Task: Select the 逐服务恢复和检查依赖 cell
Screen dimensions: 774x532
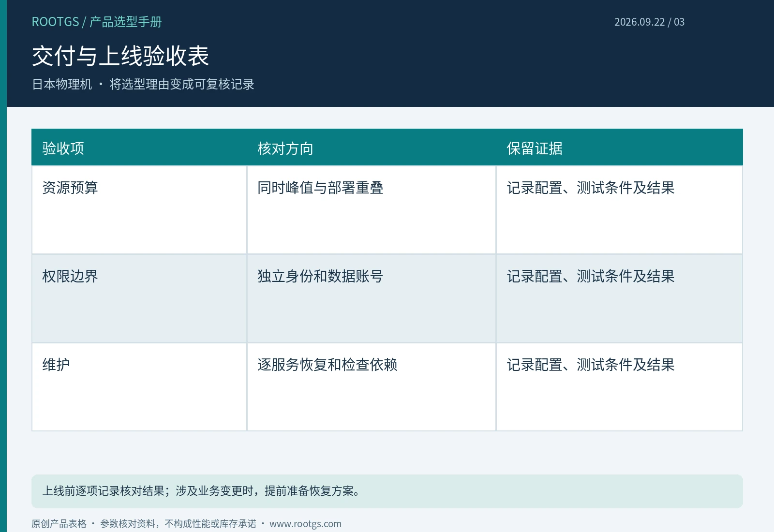Action: click(372, 387)
